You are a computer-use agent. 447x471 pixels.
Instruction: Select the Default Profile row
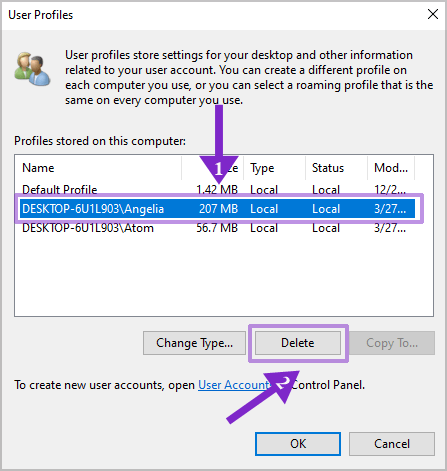218,190
